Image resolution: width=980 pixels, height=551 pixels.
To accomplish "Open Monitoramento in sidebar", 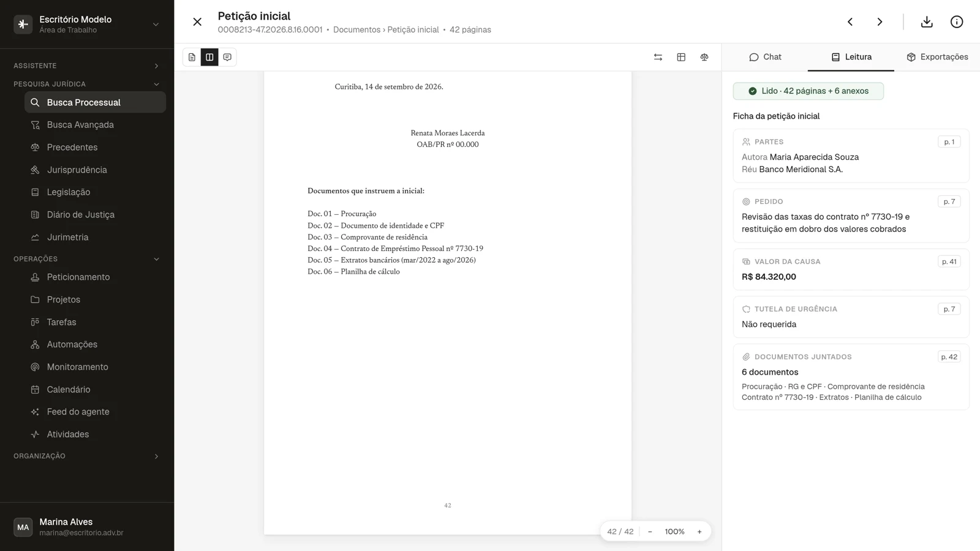I will (95, 367).
